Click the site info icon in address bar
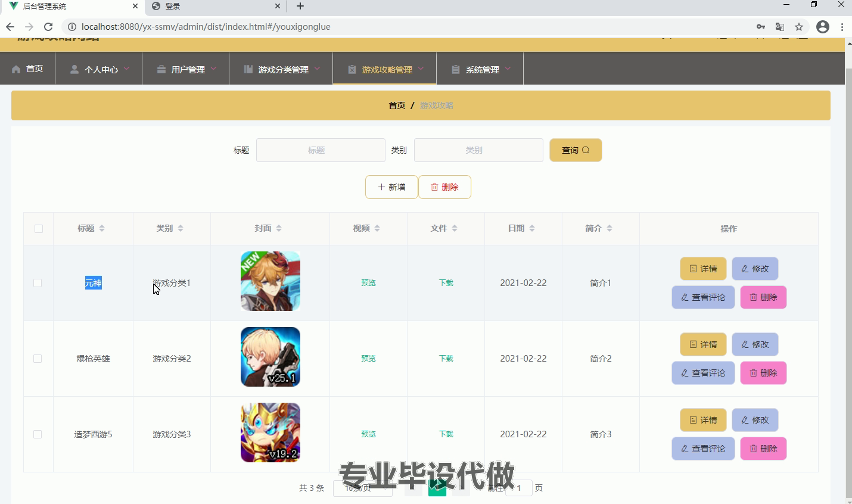852x504 pixels. 71,27
